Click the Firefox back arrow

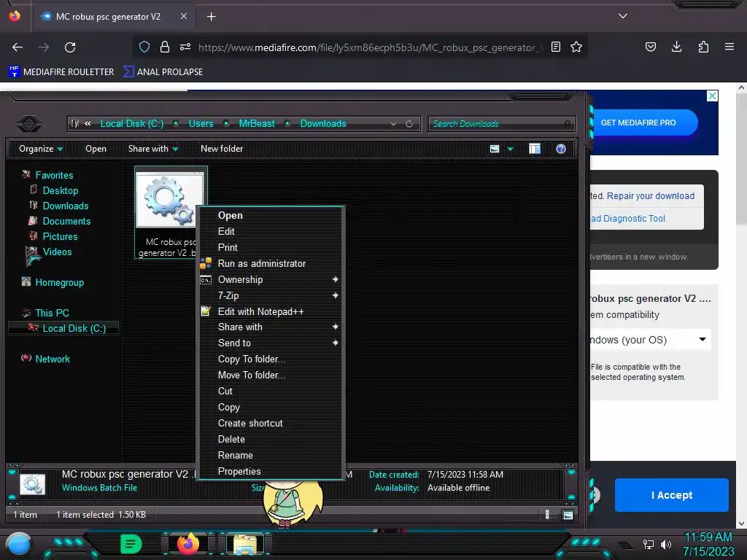[18, 47]
